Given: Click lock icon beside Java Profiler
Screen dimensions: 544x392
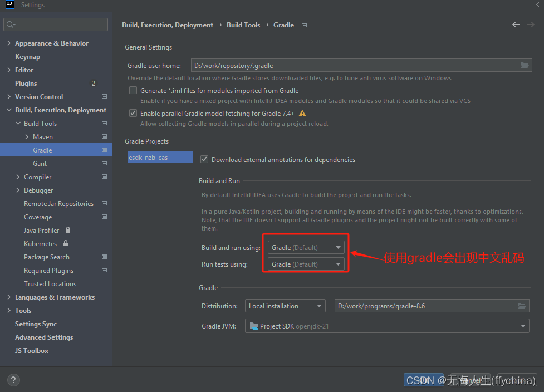Looking at the screenshot, I should pyautogui.click(x=68, y=229).
